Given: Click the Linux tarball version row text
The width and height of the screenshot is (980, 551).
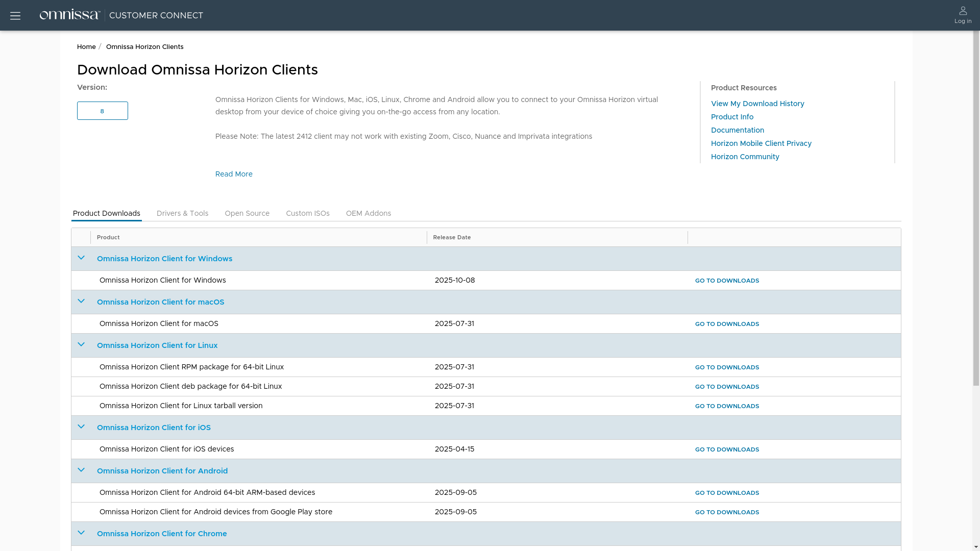Looking at the screenshot, I should click(181, 406).
